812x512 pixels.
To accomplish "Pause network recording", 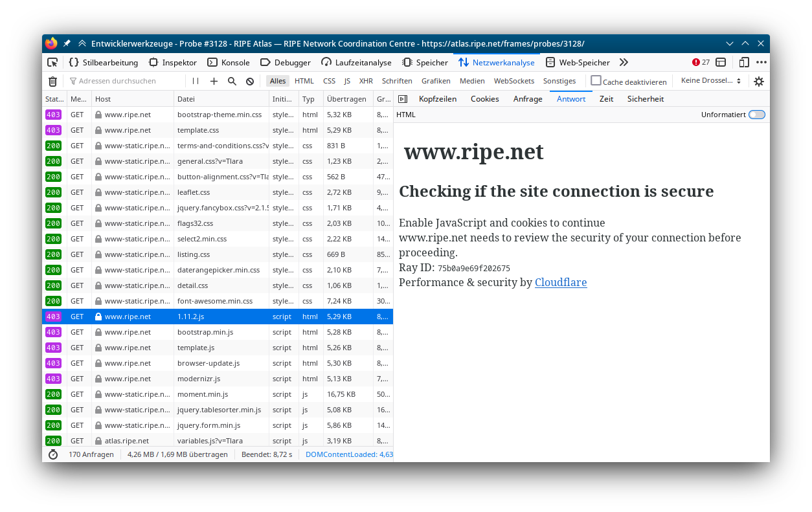I will (x=196, y=82).
